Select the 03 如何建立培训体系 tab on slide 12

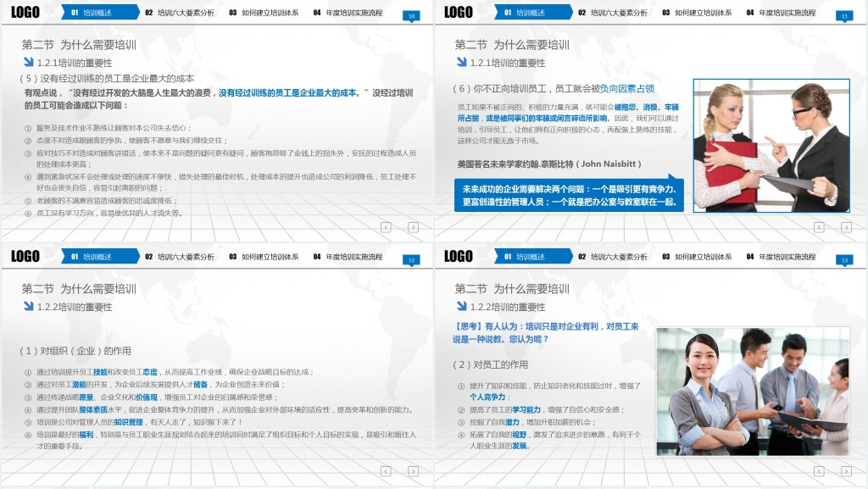pos(264,257)
